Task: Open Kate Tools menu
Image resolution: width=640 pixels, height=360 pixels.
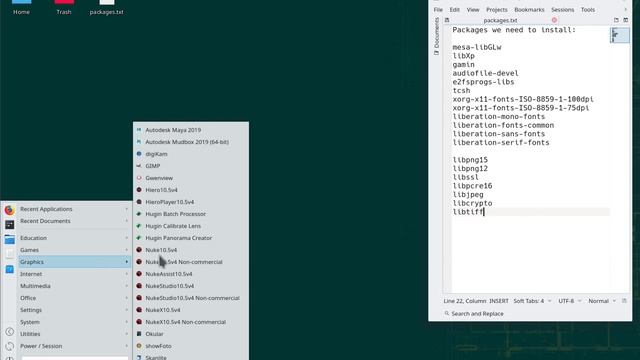Action: pyautogui.click(x=588, y=9)
